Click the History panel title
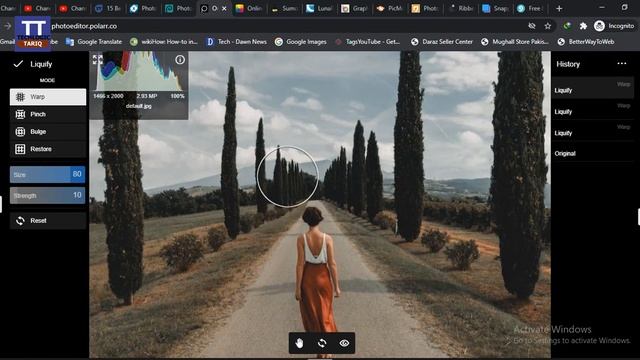The height and width of the screenshot is (360, 640). pos(568,64)
